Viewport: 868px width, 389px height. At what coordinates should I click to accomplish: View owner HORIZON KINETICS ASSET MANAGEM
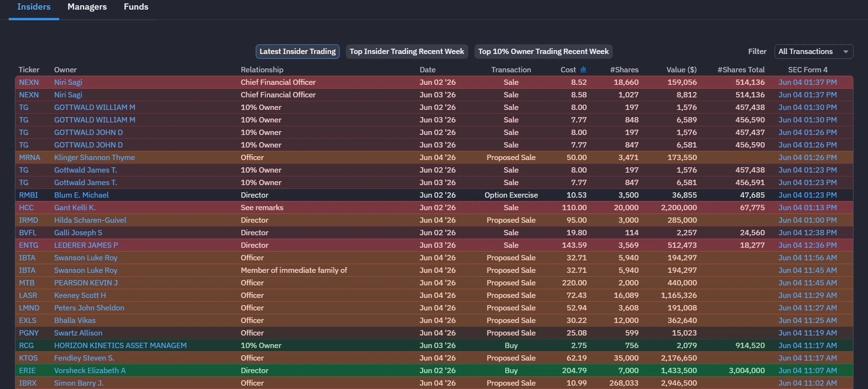pos(120,346)
